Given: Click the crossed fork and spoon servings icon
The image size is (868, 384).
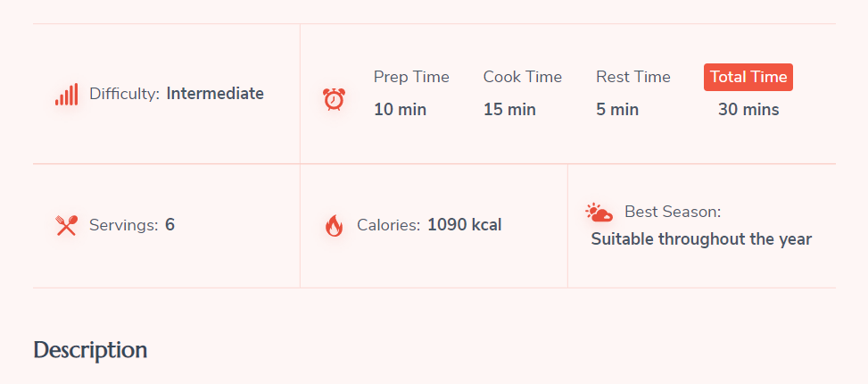Looking at the screenshot, I should tap(66, 226).
